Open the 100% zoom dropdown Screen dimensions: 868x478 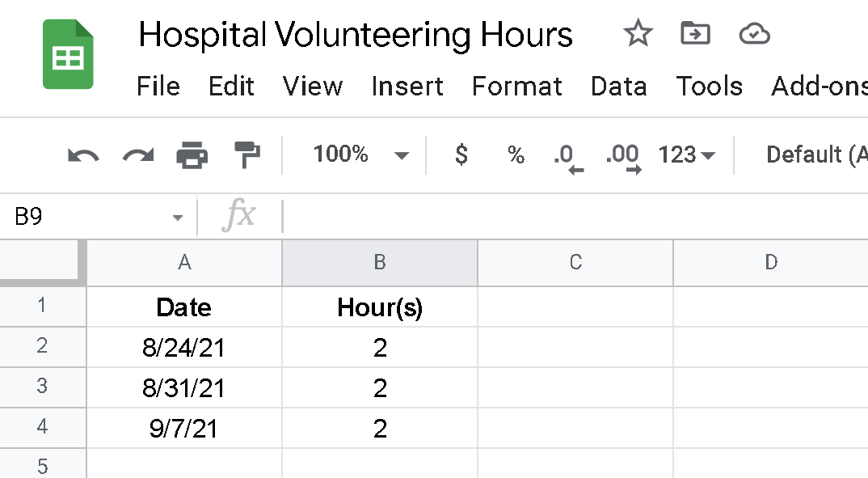click(360, 154)
